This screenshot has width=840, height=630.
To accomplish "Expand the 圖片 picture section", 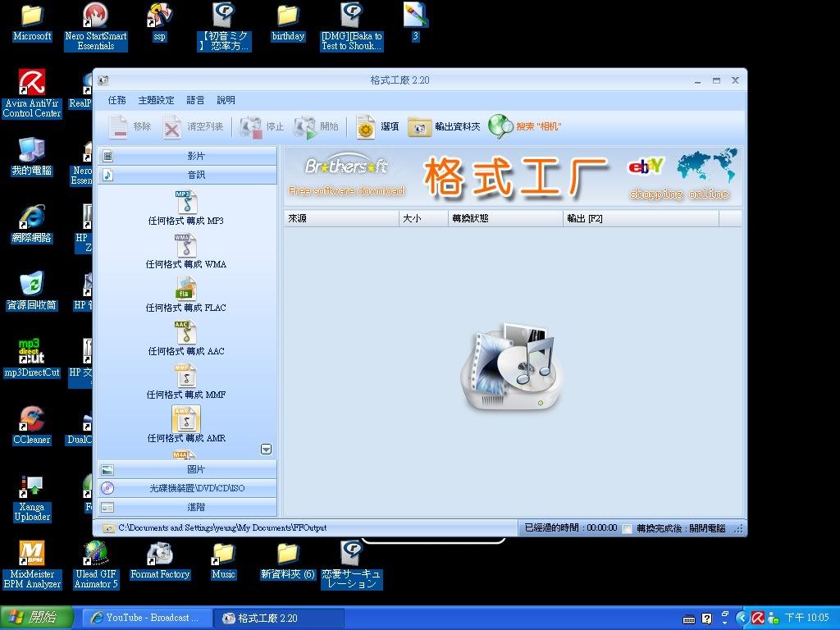I will 187,469.
